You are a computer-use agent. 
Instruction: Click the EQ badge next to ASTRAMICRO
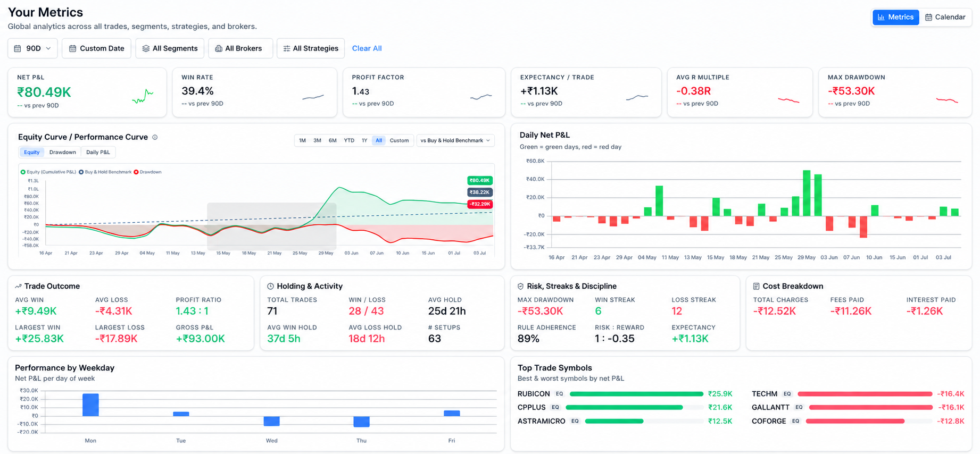coord(575,421)
